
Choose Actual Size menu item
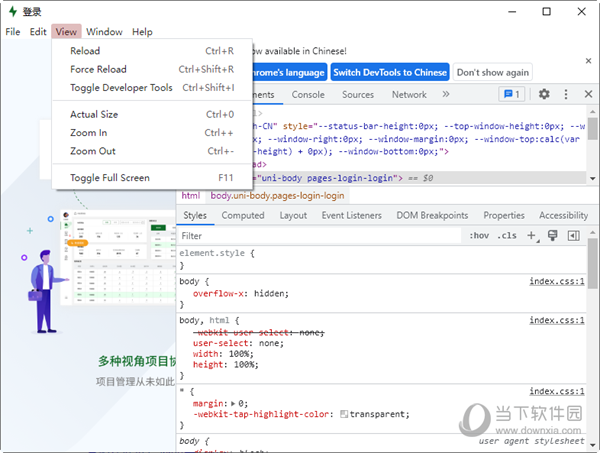tap(152, 114)
